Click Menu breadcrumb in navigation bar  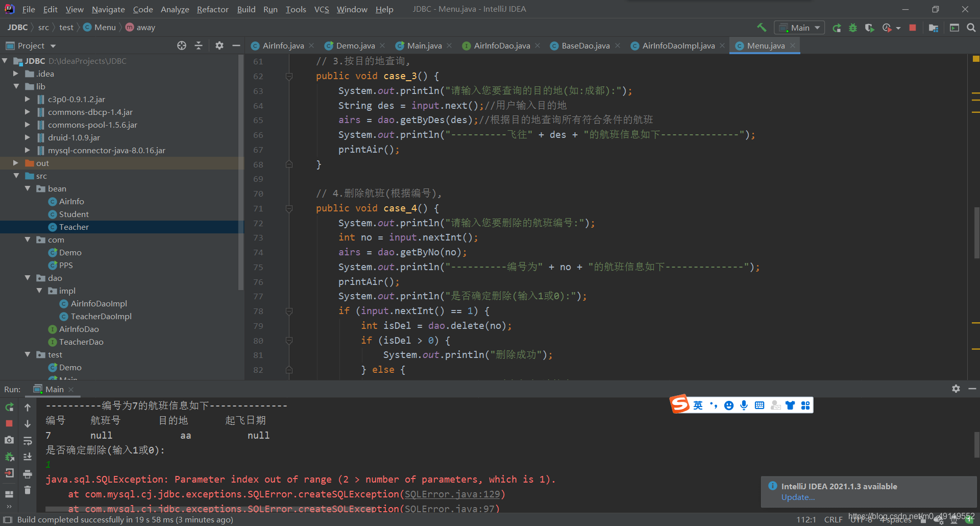100,28
